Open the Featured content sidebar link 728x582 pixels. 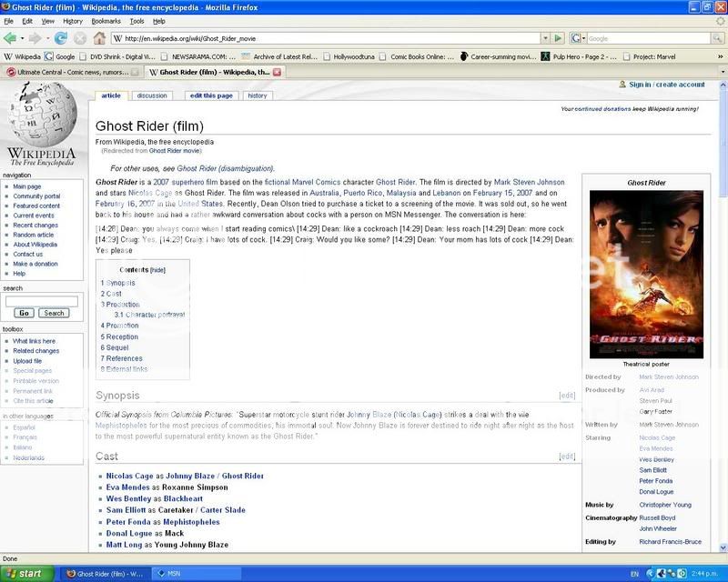tap(36, 206)
